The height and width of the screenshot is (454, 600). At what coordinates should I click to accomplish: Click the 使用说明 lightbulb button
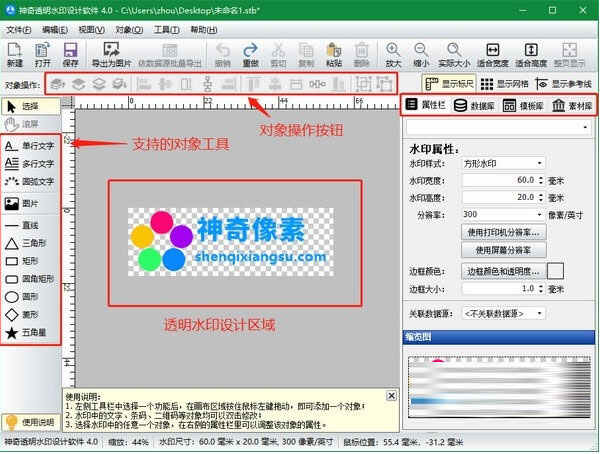31,422
